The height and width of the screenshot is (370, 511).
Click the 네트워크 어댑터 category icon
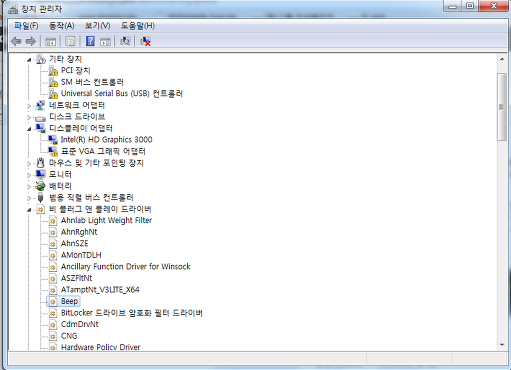[x=40, y=105]
